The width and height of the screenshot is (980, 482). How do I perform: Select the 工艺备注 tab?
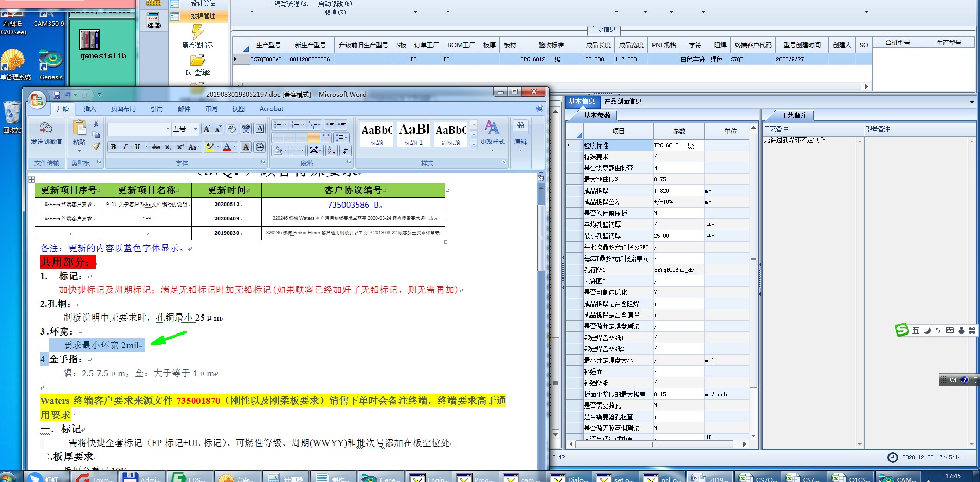pos(794,115)
